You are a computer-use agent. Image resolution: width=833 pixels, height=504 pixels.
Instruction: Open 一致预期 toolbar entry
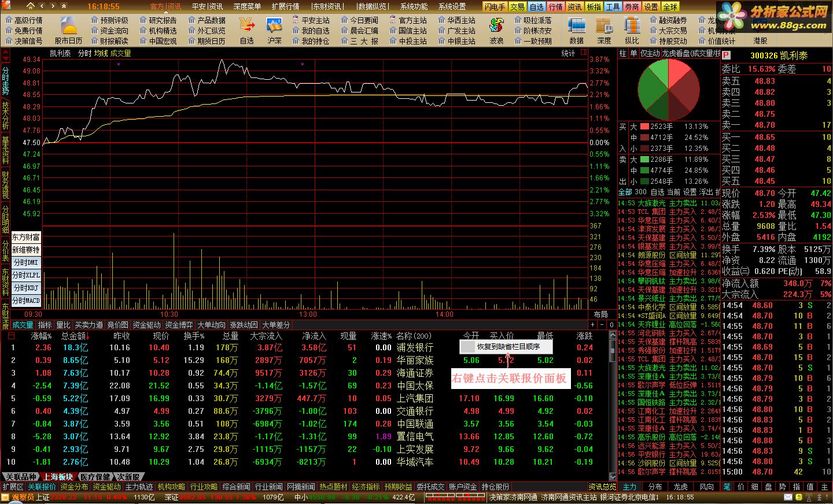[533, 41]
